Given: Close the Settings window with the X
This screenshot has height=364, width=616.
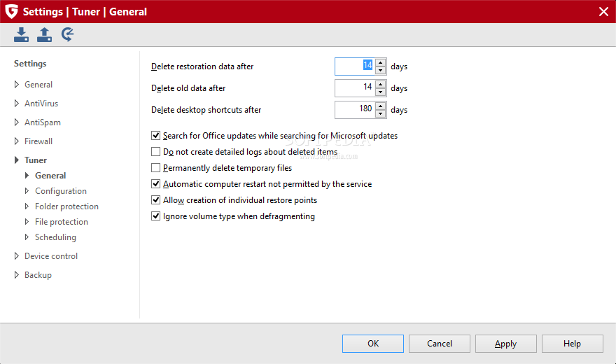Looking at the screenshot, I should (603, 11).
